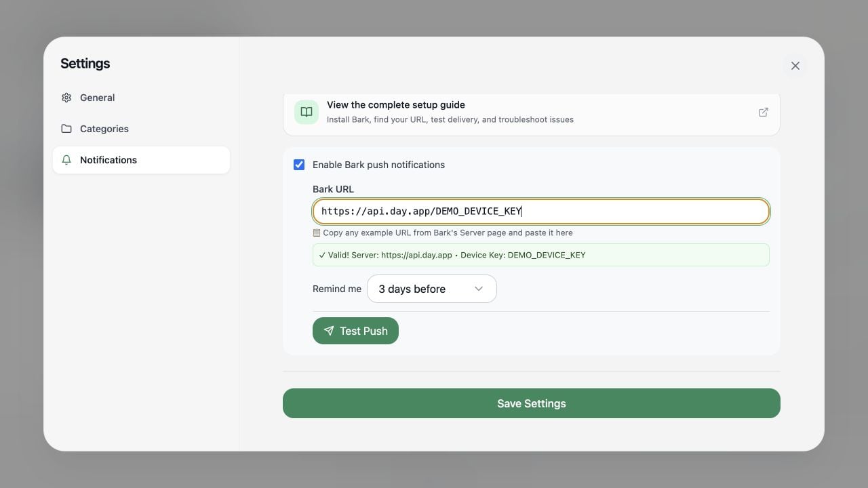This screenshot has height=488, width=868.
Task: Focus the Bark URL input field
Action: coord(541,211)
